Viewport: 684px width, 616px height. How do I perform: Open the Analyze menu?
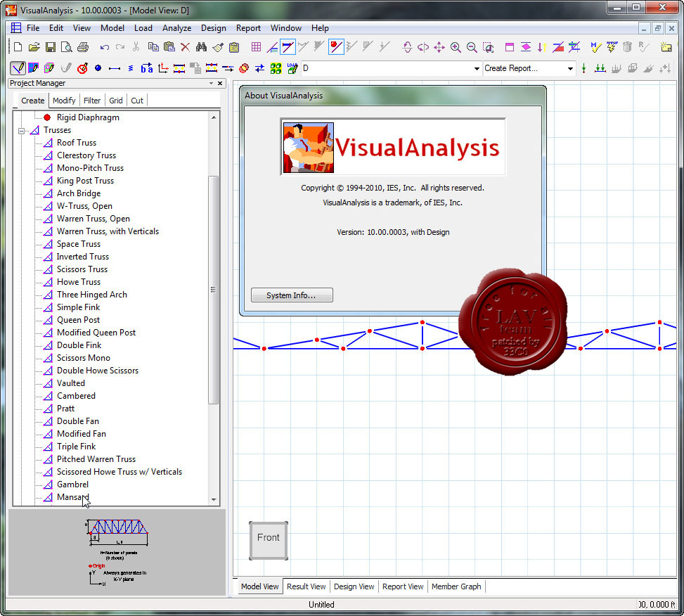176,28
